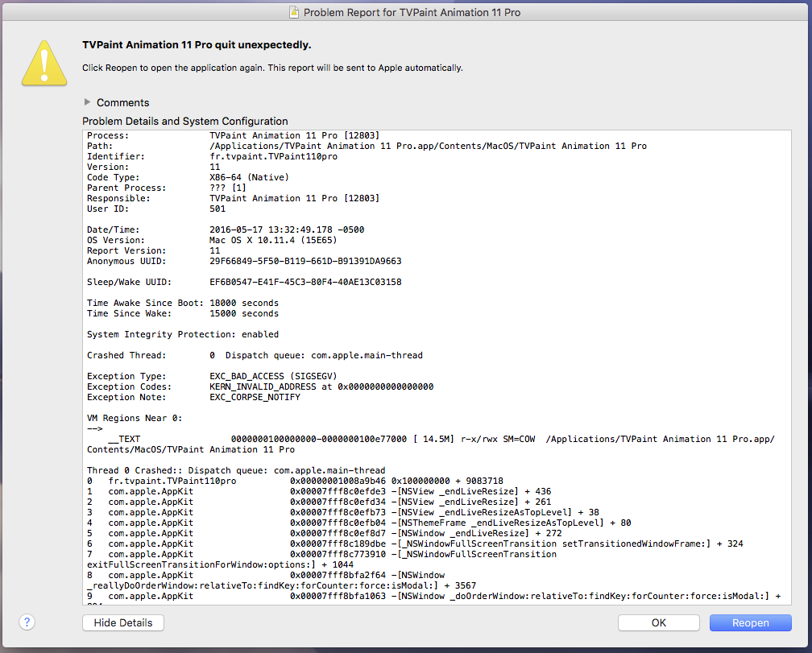The image size is (812, 653).
Task: Dismiss the report with the OK button
Action: [659, 622]
